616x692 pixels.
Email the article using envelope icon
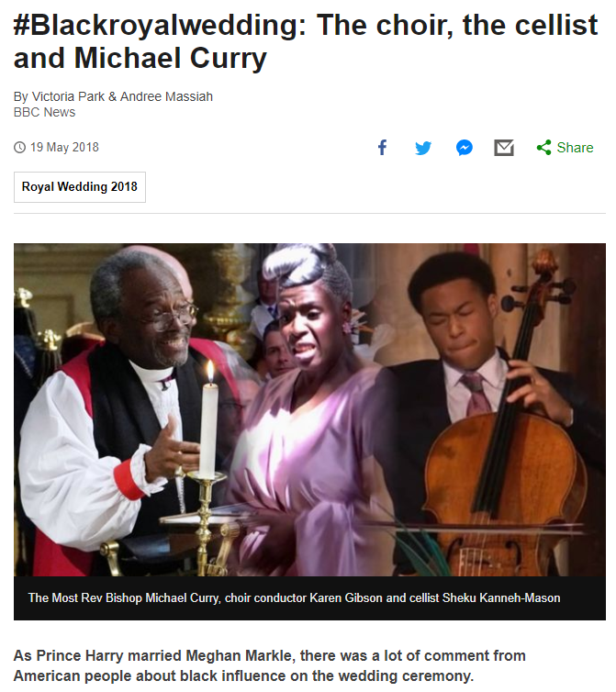pyautogui.click(x=504, y=148)
